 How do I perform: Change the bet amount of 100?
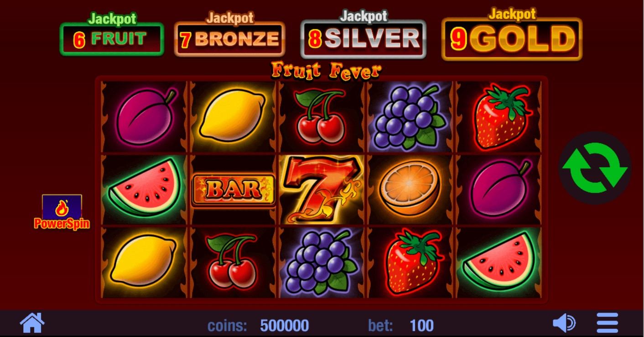421,326
